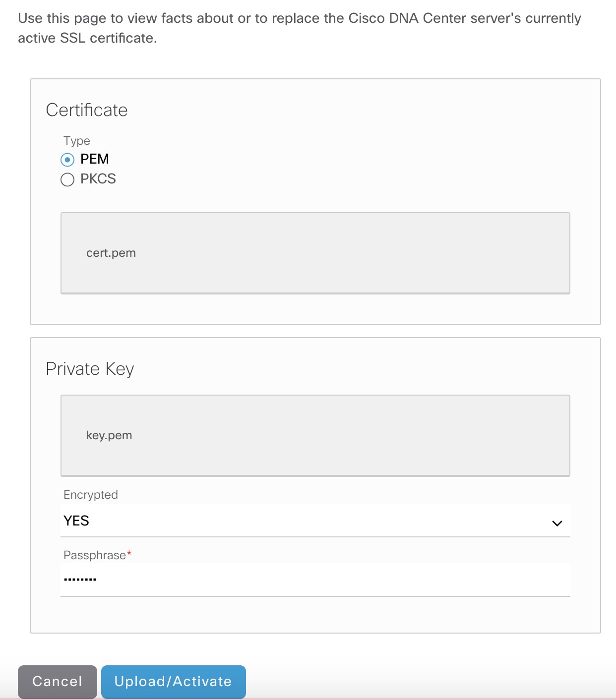Image resolution: width=616 pixels, height=699 pixels.
Task: Select the PKCS certificate type radio button
Action: pyautogui.click(x=67, y=179)
